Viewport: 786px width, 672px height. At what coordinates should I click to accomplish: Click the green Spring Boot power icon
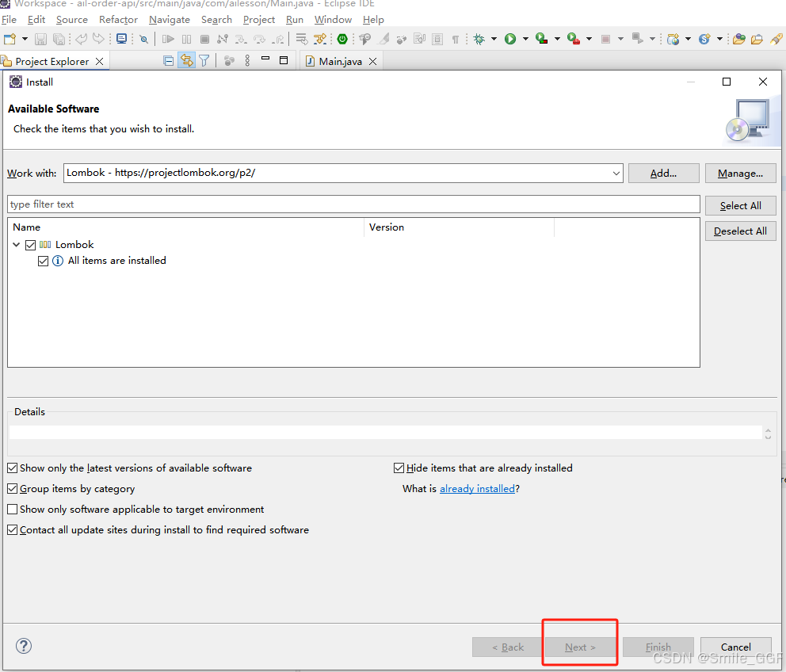pyautogui.click(x=342, y=39)
